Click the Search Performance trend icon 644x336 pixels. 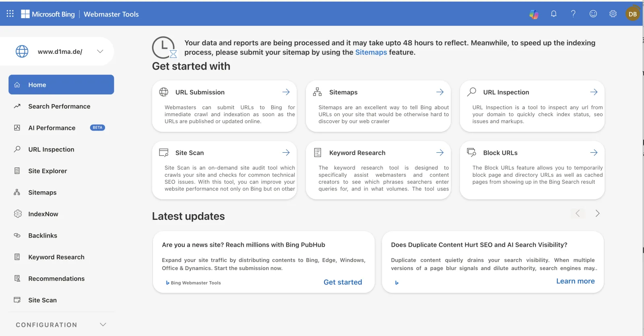point(17,106)
